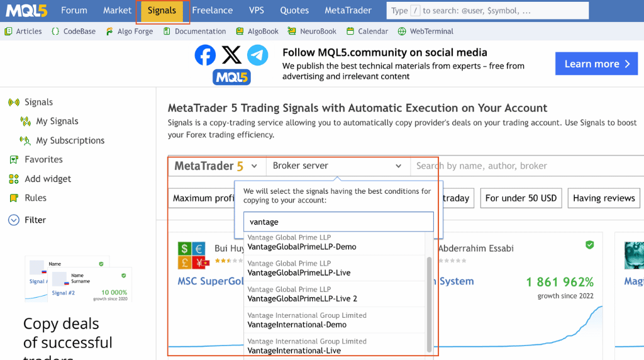This screenshot has width=644, height=360.
Task: Open the Telegram social icon
Action: tap(257, 55)
